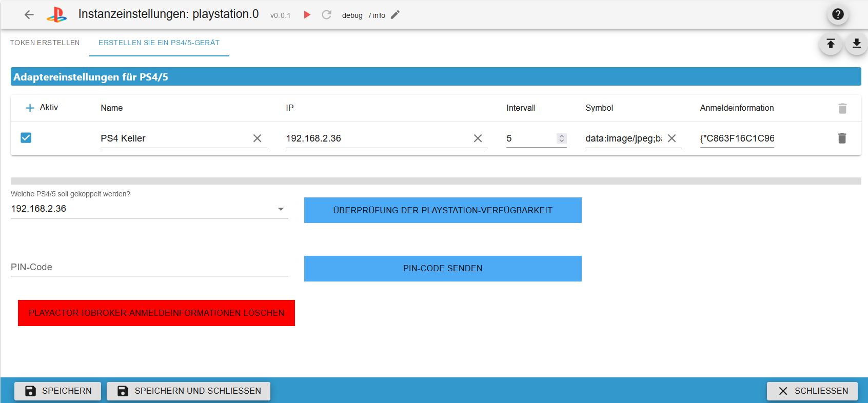Click Instanzeinstellungen: playstation.0 title
Image resolution: width=868 pixels, height=403 pixels.
(x=168, y=14)
